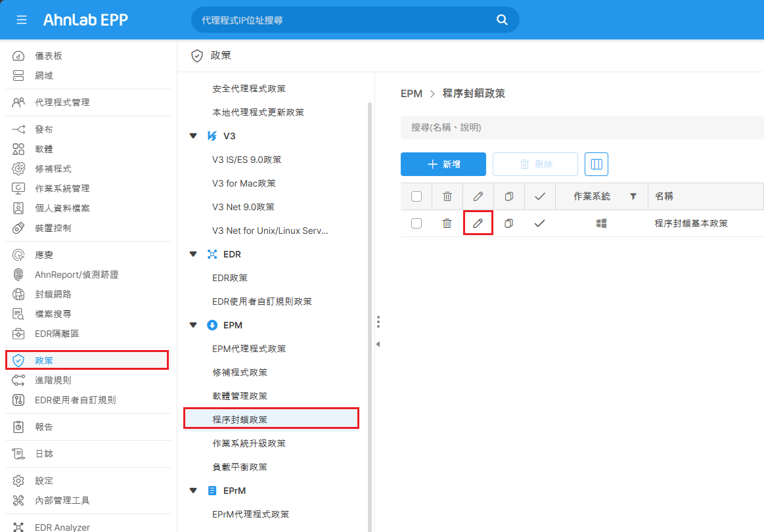Image resolution: width=764 pixels, height=532 pixels.
Task: Delete the 程序封鎖基本政策 row via trash icon
Action: coord(447,223)
